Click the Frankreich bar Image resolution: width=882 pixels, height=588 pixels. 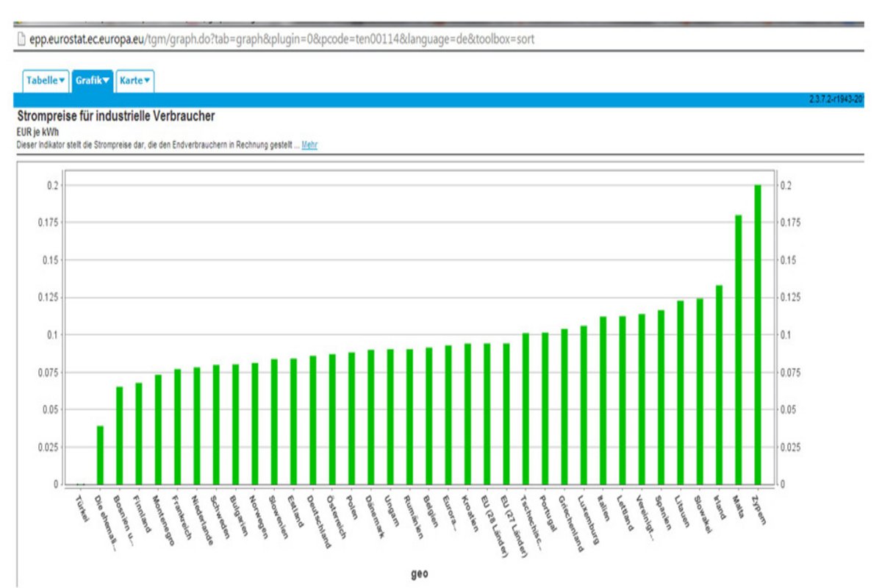[x=177, y=426]
